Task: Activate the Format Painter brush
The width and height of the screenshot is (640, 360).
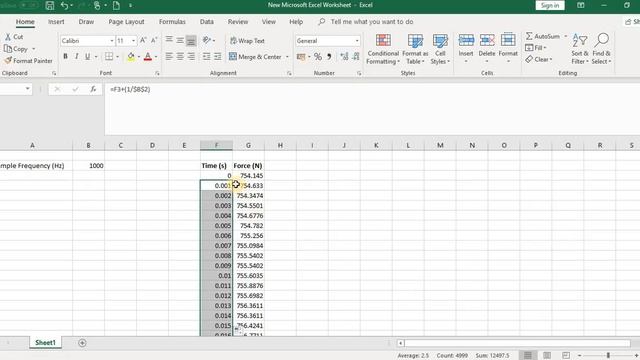Action: pos(8,60)
